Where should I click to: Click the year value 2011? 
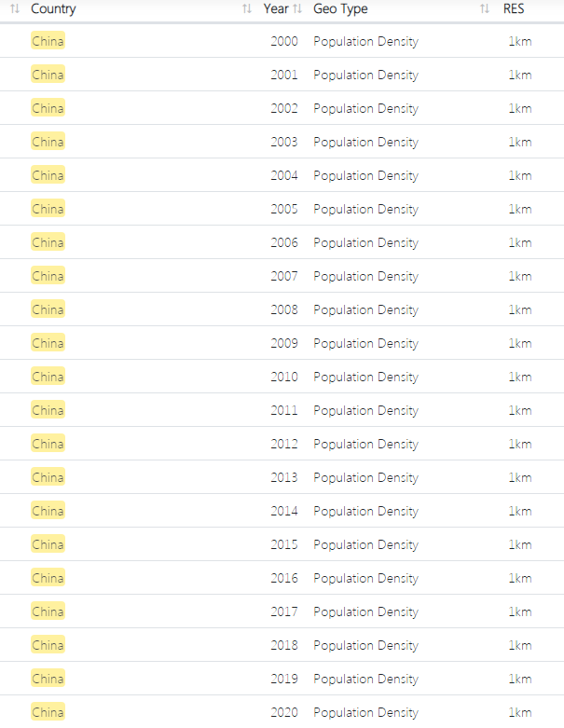click(x=284, y=410)
